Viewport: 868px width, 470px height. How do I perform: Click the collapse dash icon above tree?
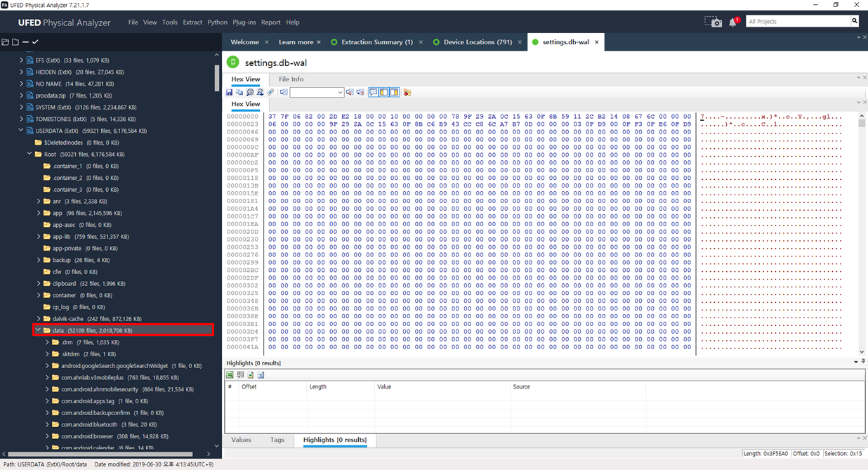(25, 42)
